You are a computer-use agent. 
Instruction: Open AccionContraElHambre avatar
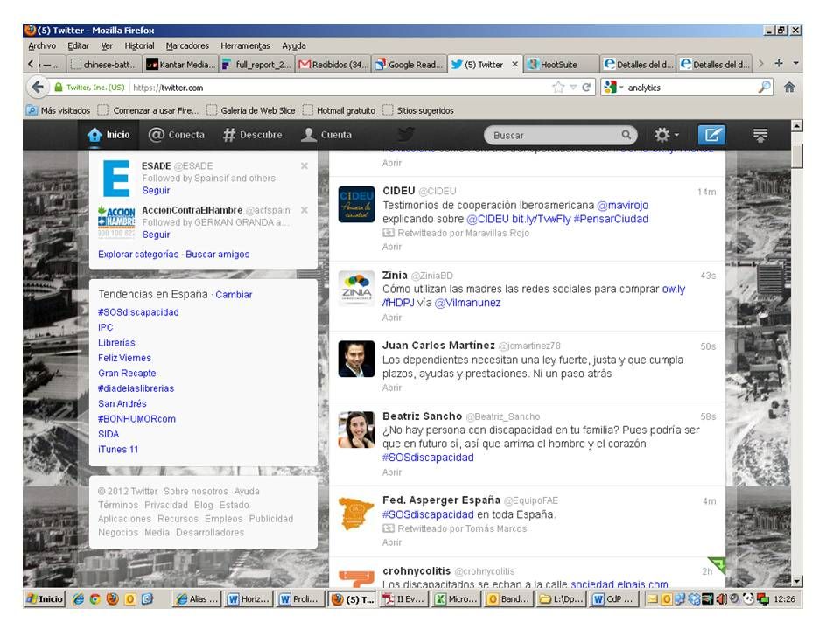click(x=116, y=221)
